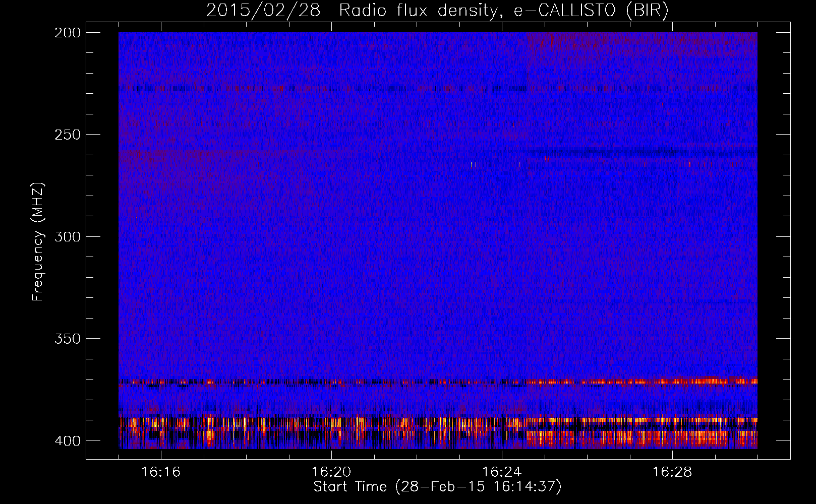The image size is (816, 504).
Task: Click the "Start Time (28-Feb-15 16:14:37)" axis label
Action: pyautogui.click(x=437, y=487)
